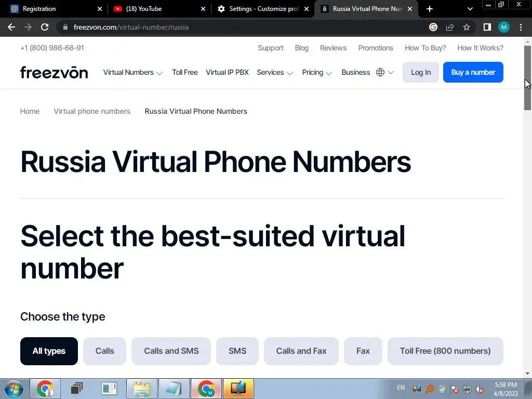
Task: Select Toll Free (800 numbers) filter
Action: (445, 351)
